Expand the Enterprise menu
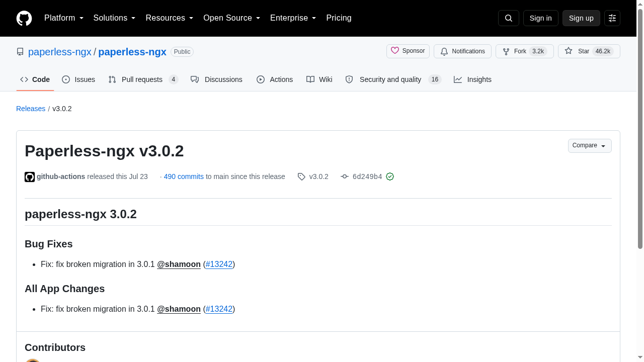 pyautogui.click(x=293, y=18)
